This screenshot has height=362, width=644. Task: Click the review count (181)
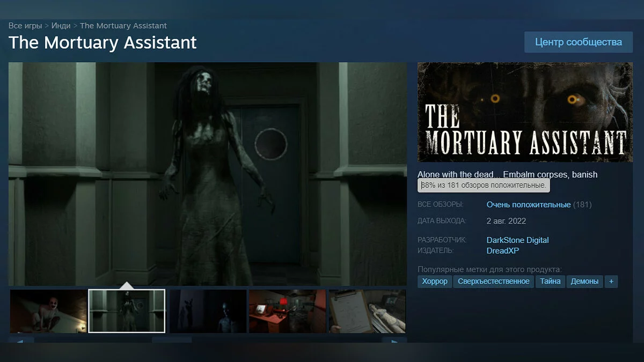click(x=582, y=205)
